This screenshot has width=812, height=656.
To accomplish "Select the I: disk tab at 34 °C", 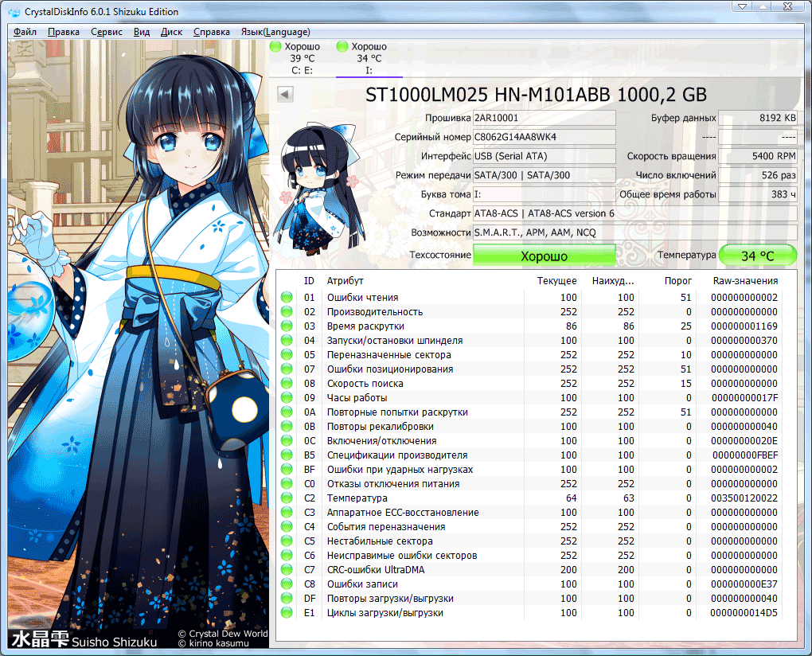I will click(369, 59).
